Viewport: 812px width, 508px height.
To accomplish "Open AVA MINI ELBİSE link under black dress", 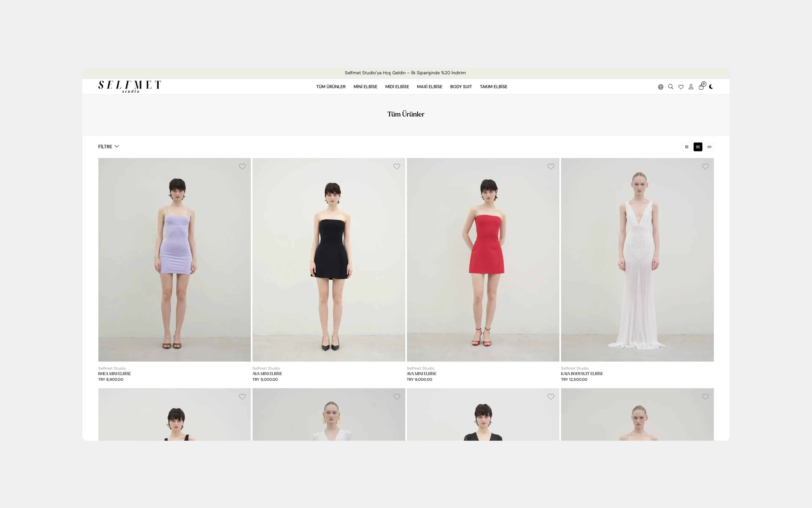I will [x=267, y=374].
